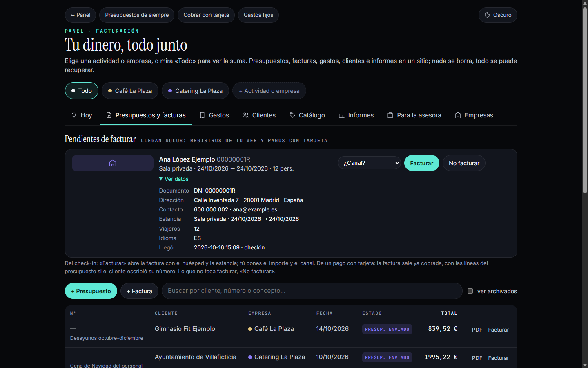The height and width of the screenshot is (368, 588).
Task: Click Facturar for Ayuntamiento de Villaficticia
Action: 499,358
